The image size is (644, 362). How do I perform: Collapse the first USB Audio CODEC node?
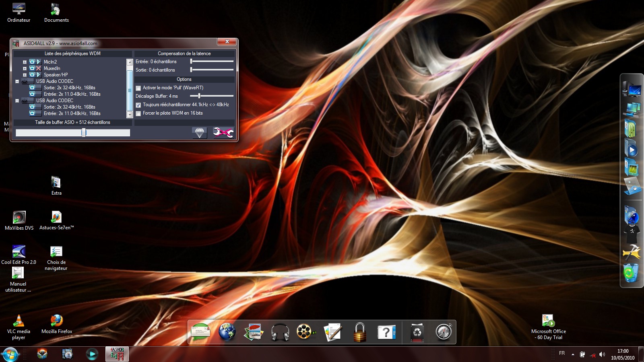pos(17,81)
